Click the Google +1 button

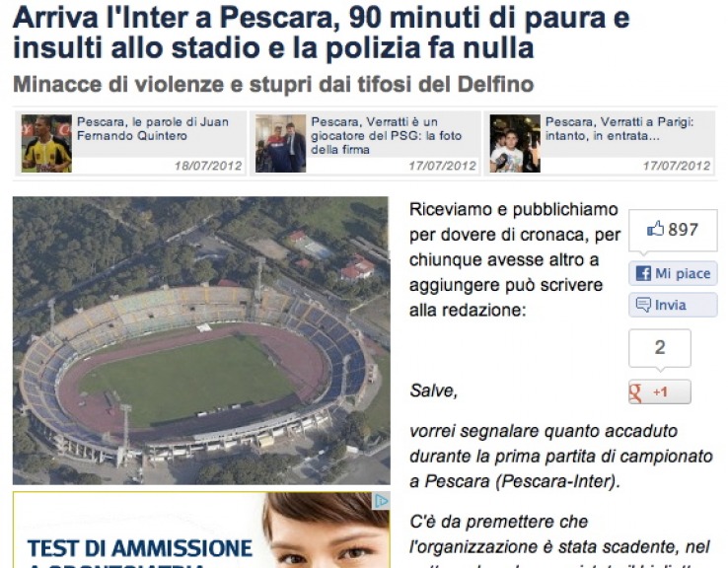pos(660,391)
